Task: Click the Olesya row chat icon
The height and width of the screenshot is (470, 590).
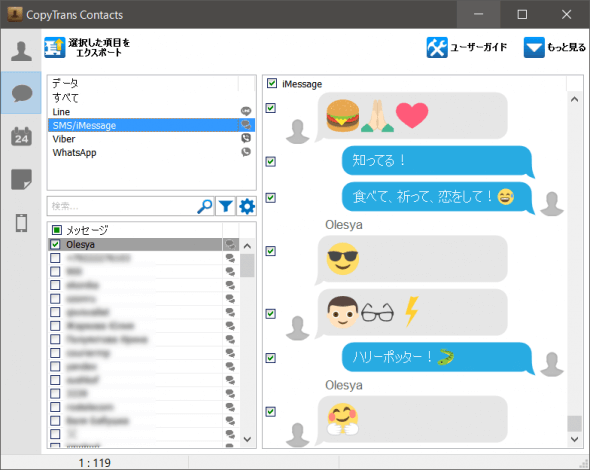Action: 230,244
